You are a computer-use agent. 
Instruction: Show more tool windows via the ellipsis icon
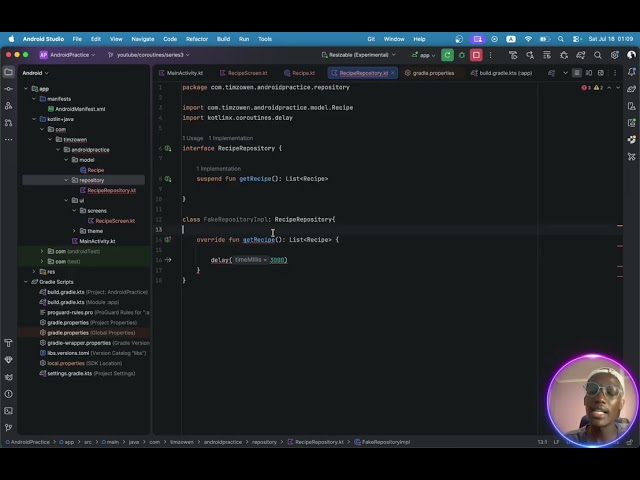[9, 140]
